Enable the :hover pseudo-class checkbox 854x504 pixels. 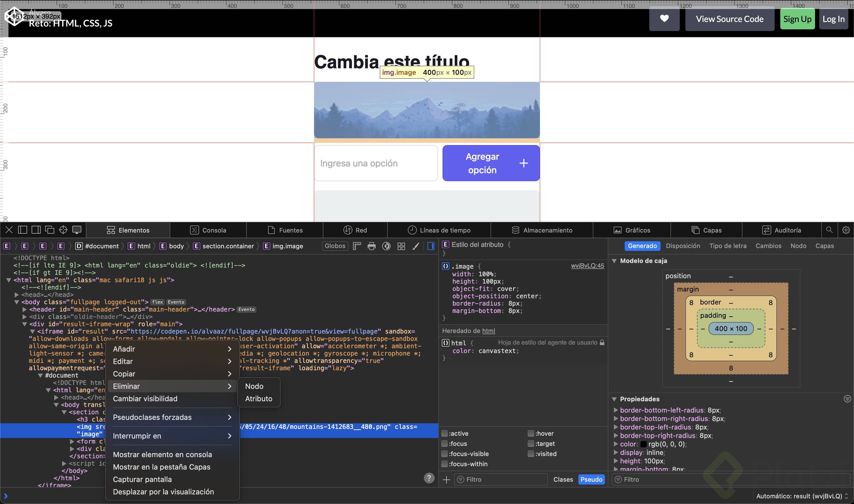click(x=530, y=433)
